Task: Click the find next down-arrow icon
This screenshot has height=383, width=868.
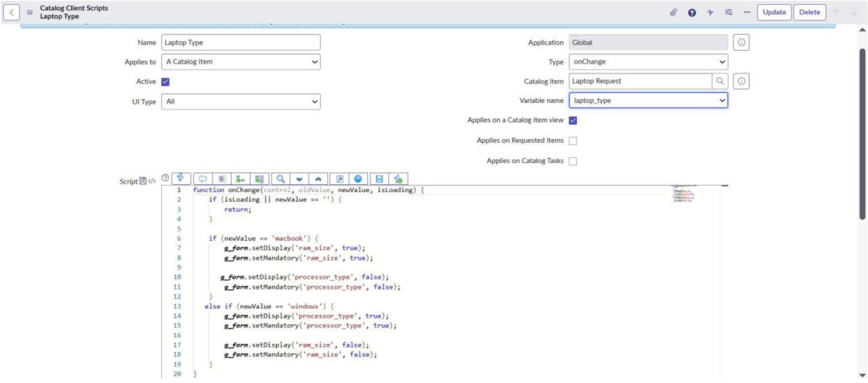Action: pos(299,179)
